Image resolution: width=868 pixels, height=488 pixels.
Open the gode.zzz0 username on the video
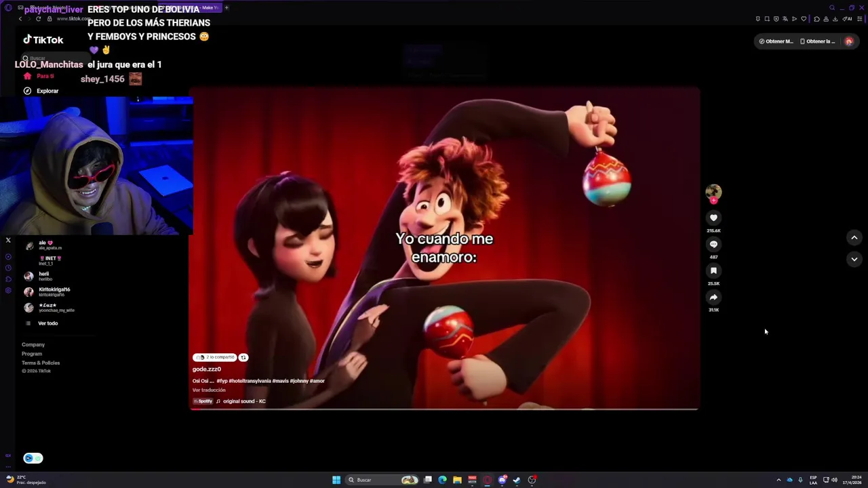click(207, 369)
